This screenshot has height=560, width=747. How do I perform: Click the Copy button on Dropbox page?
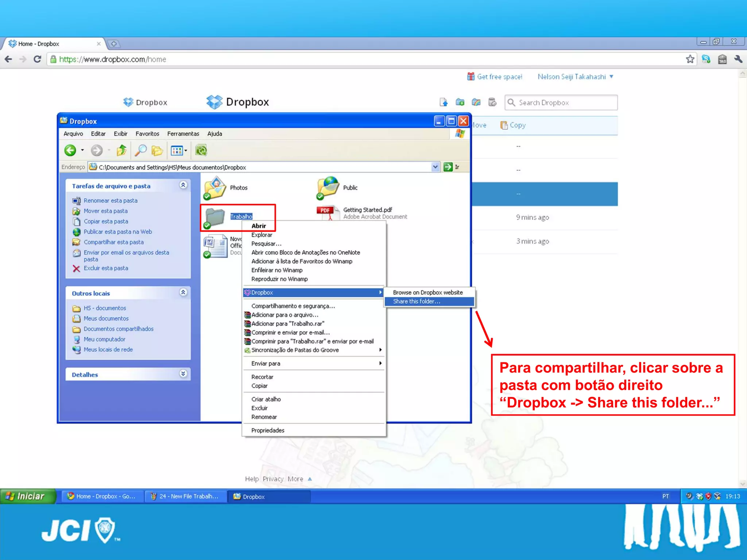(513, 125)
